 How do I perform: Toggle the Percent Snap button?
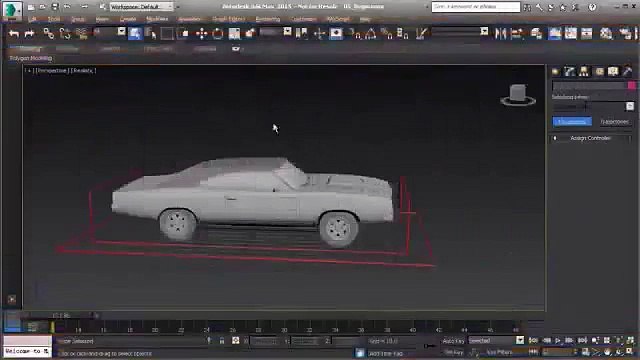386,33
